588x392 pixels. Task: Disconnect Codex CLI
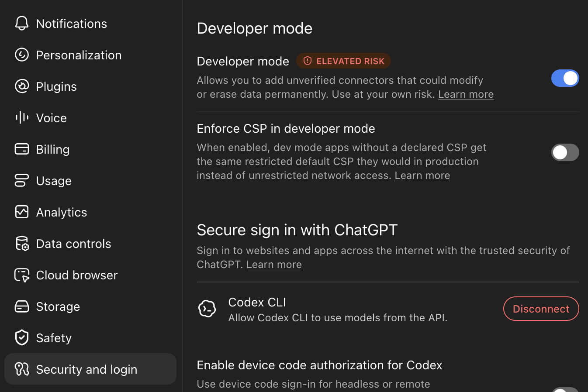click(x=541, y=309)
